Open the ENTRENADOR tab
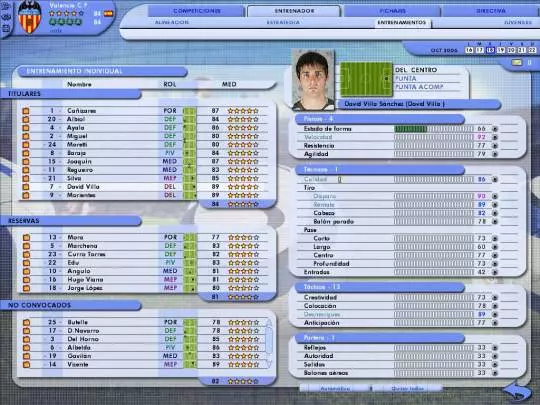 [294, 11]
